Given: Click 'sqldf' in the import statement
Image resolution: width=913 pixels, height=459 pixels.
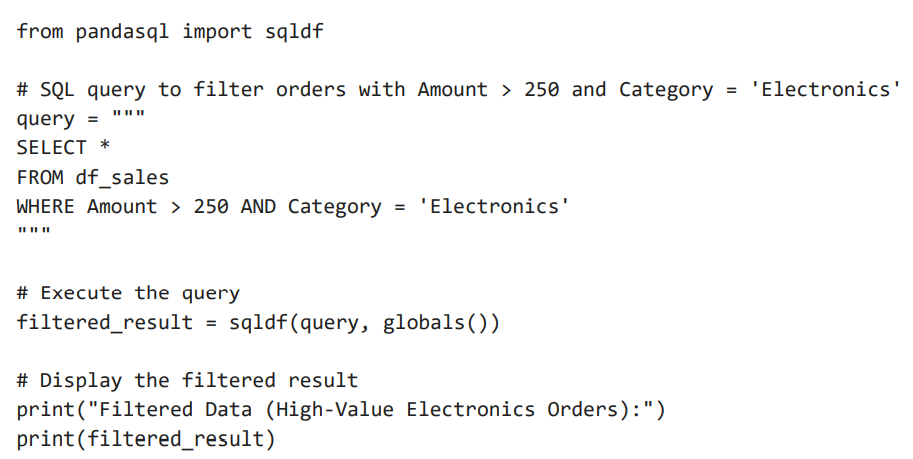Looking at the screenshot, I should (x=294, y=31).
